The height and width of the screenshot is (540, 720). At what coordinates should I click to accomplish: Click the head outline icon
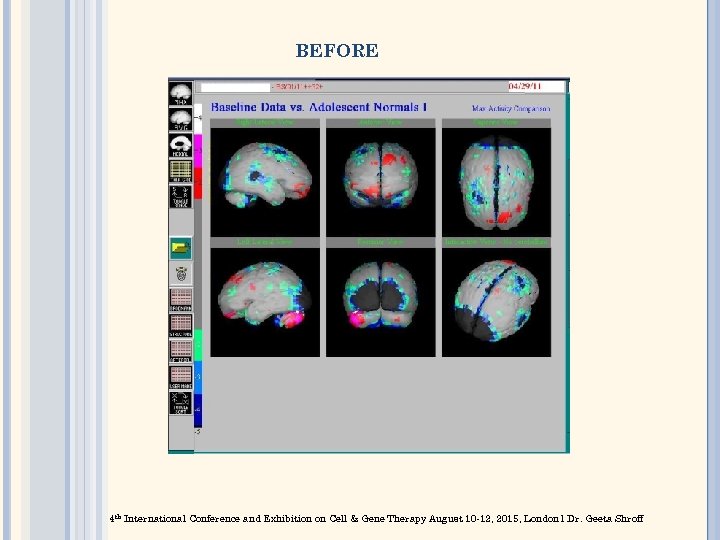(x=180, y=274)
